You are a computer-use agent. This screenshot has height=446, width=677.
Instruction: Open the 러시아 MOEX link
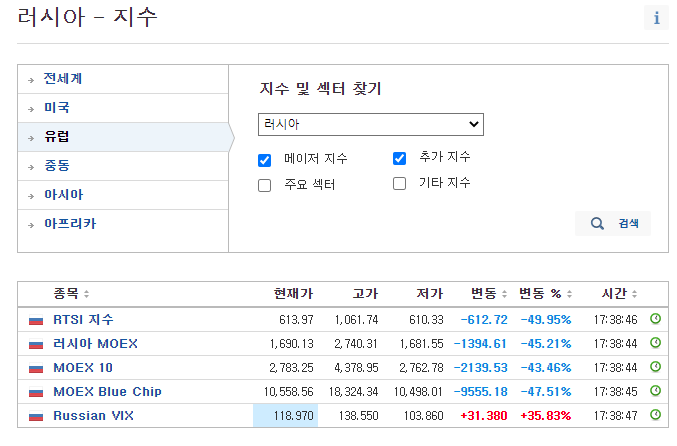(95, 344)
